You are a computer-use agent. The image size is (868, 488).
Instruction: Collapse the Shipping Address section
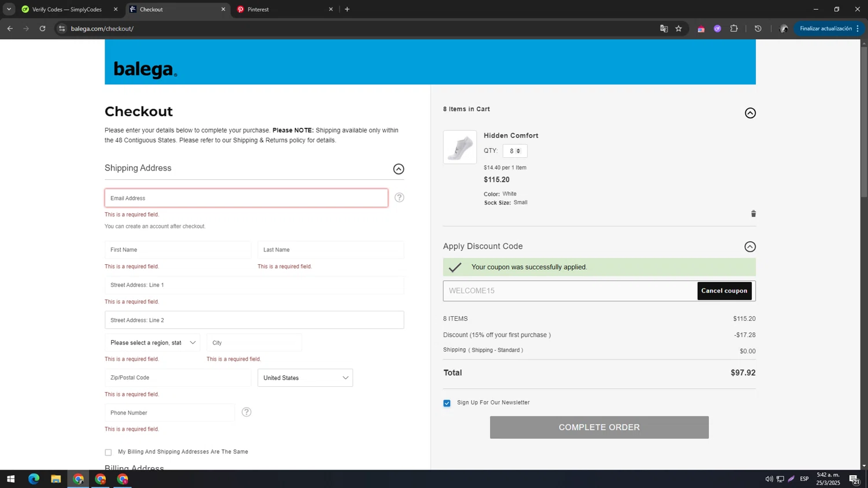point(399,169)
